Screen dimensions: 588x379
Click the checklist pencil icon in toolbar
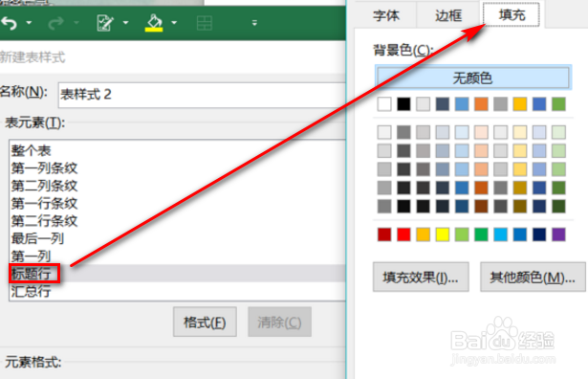pos(105,23)
